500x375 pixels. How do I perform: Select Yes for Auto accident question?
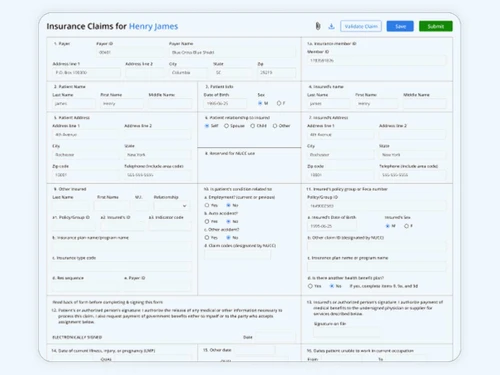(x=207, y=221)
